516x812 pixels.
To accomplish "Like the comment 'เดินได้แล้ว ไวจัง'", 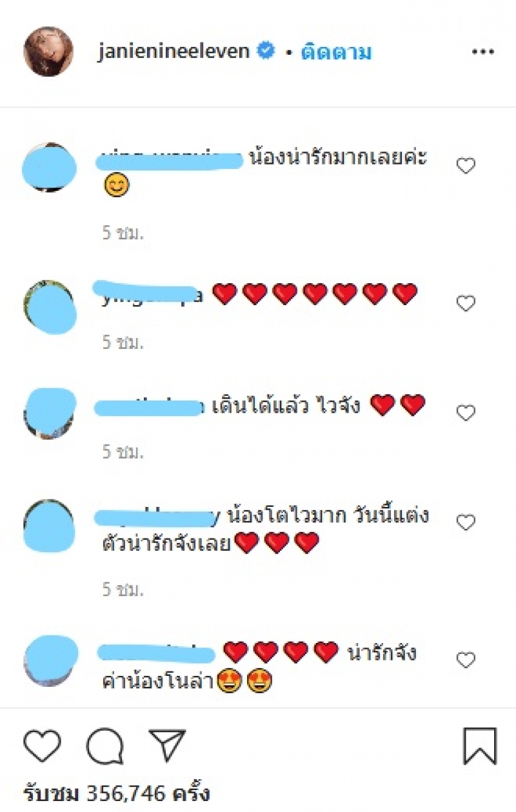I will [x=466, y=413].
